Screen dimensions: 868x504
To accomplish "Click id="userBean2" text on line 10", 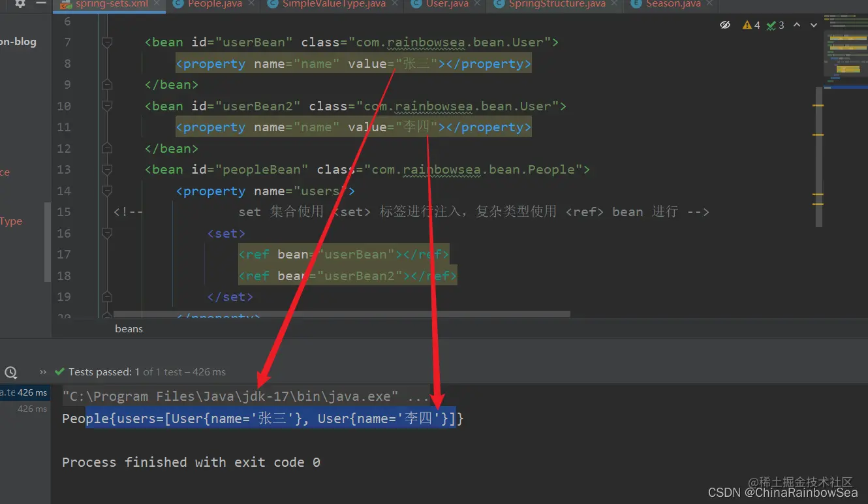I will coord(246,106).
